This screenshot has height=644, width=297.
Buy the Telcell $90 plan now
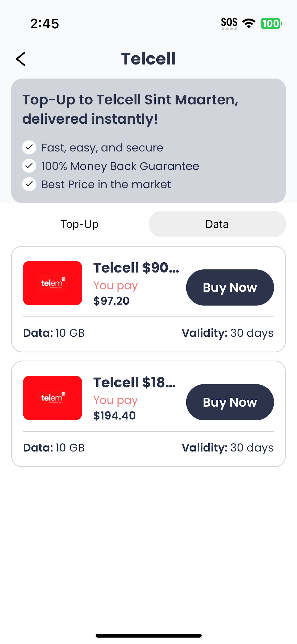(x=230, y=287)
